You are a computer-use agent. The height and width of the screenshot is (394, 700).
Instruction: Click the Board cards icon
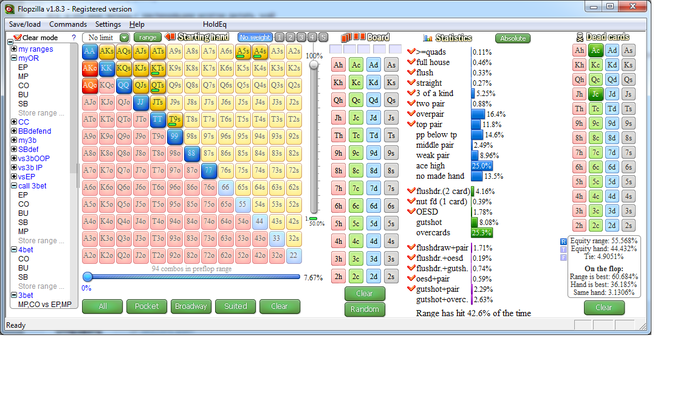pos(353,37)
